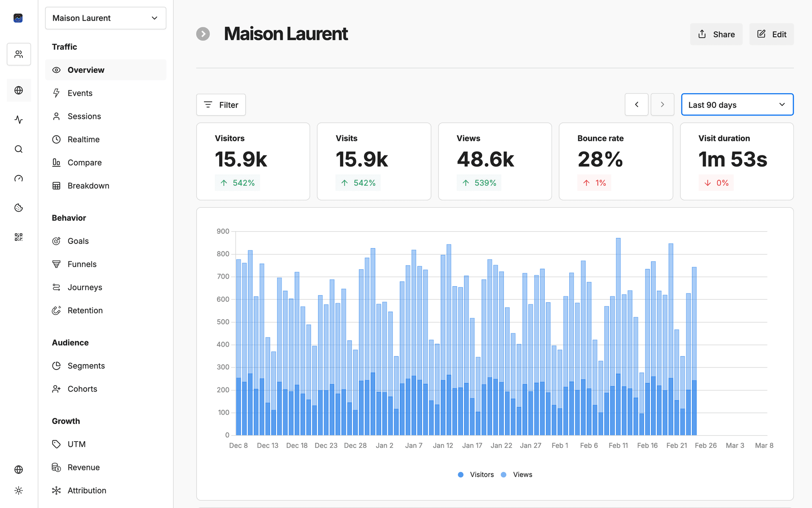The image size is (812, 508).
Task: Open Goals under Behavior
Action: coord(106,241)
